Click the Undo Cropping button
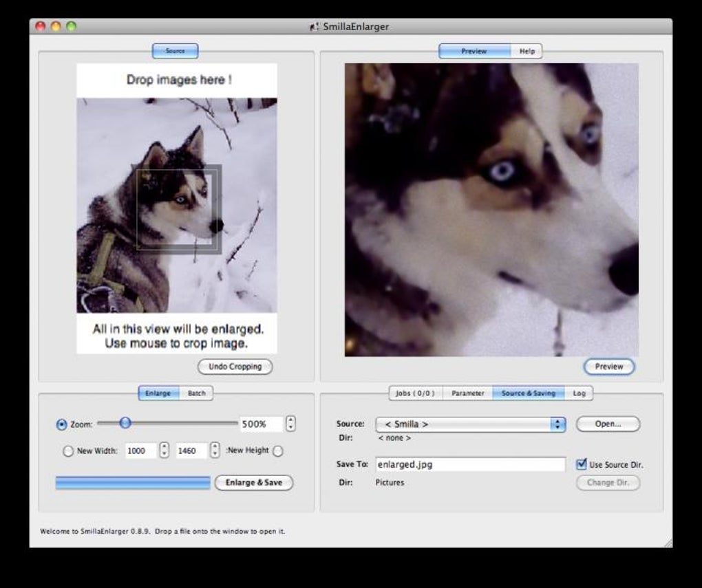Viewport: 702px width, 588px height. (x=235, y=367)
